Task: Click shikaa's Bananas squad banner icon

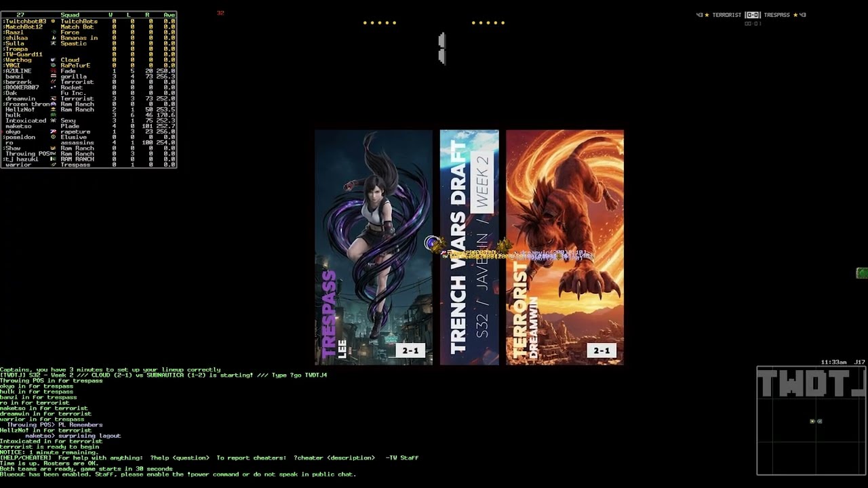Action: (x=53, y=38)
